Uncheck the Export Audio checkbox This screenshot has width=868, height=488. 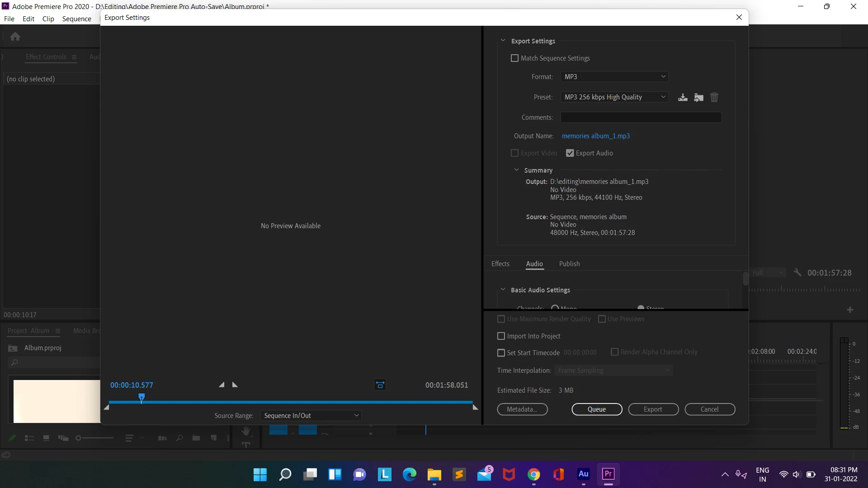pyautogui.click(x=570, y=153)
